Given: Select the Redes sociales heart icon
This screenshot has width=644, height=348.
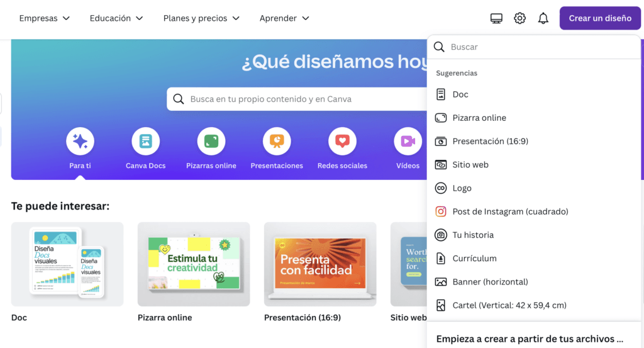Looking at the screenshot, I should [x=342, y=142].
